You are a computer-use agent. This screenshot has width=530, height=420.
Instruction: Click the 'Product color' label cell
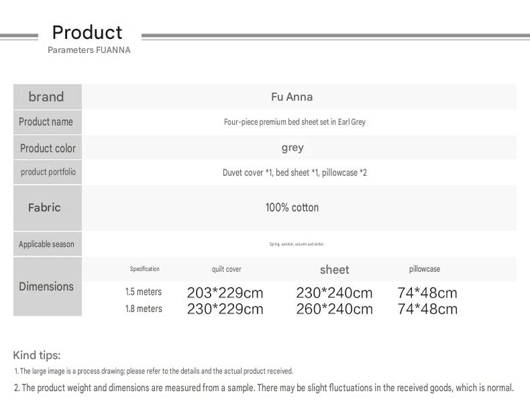point(48,148)
